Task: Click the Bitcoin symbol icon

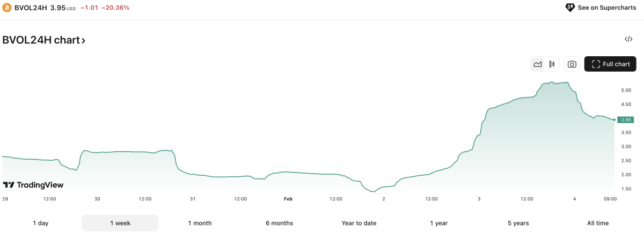Action: coord(8,8)
